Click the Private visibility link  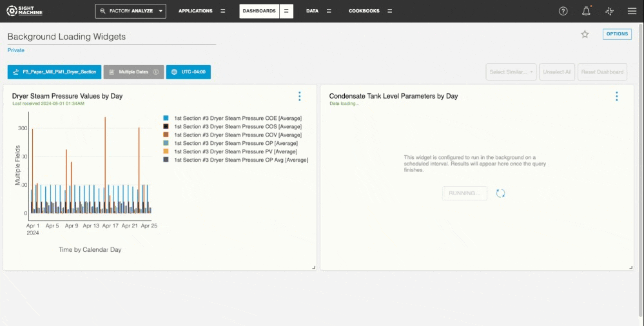point(16,50)
